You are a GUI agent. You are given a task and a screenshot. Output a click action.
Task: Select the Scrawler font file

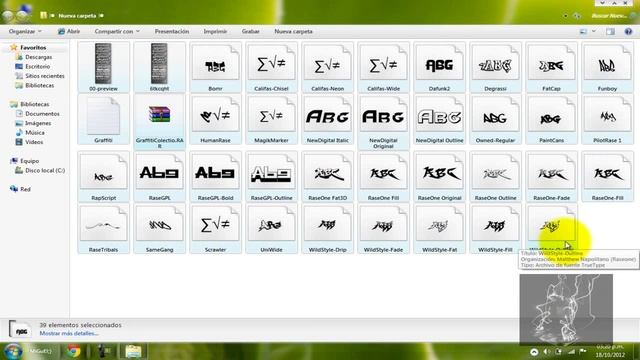pos(215,229)
